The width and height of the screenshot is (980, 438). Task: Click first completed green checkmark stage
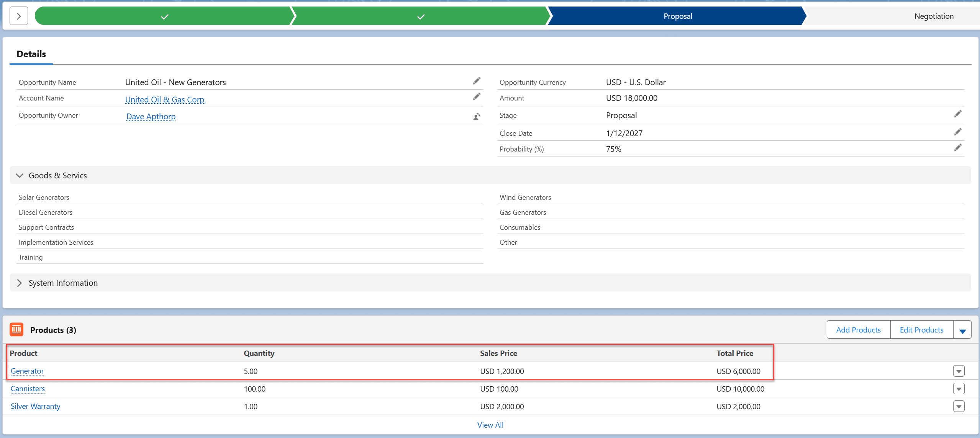164,16
